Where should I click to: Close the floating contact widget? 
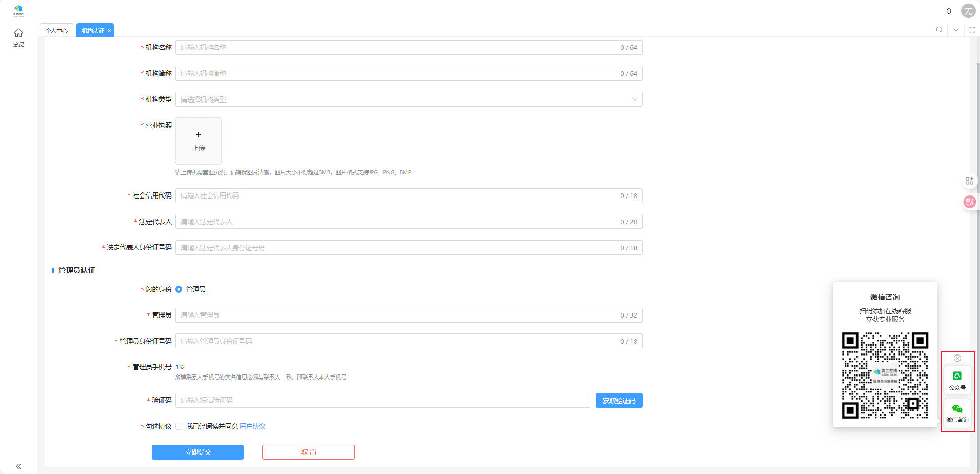[x=957, y=358]
